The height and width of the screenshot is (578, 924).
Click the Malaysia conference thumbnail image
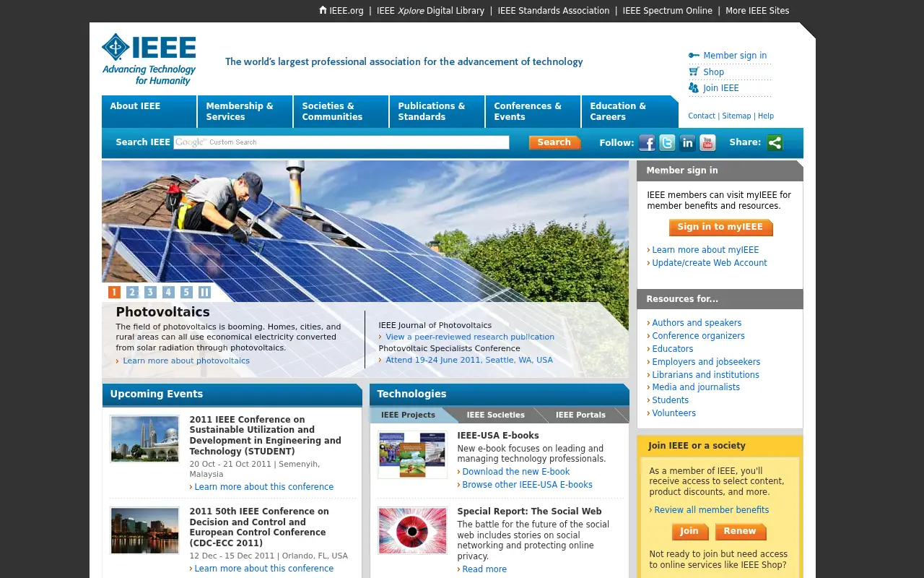(x=144, y=439)
